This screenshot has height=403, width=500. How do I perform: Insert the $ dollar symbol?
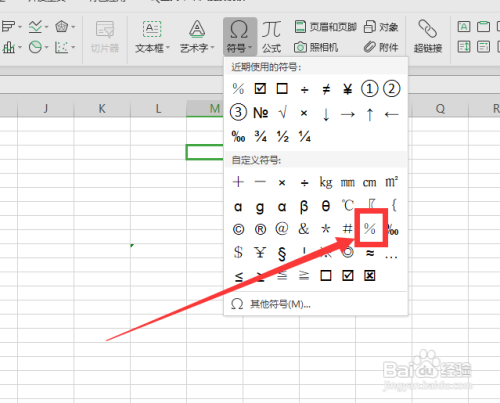pos(238,252)
